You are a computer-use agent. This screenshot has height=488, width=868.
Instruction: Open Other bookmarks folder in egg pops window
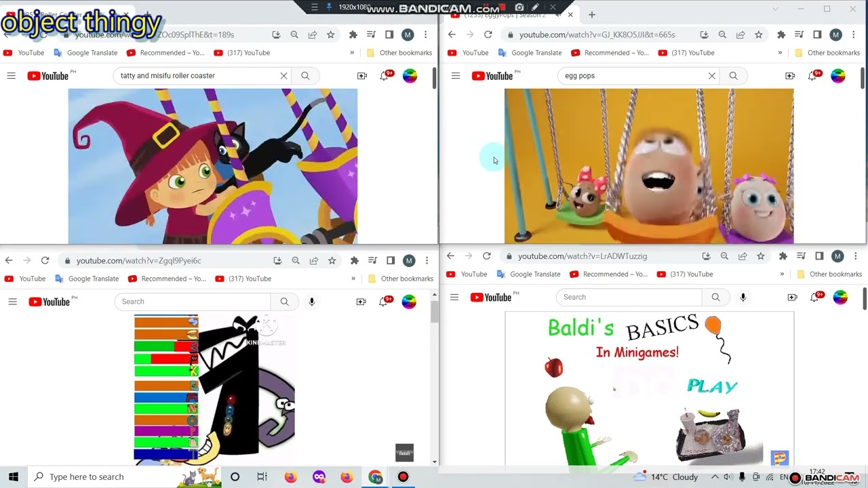coord(827,53)
